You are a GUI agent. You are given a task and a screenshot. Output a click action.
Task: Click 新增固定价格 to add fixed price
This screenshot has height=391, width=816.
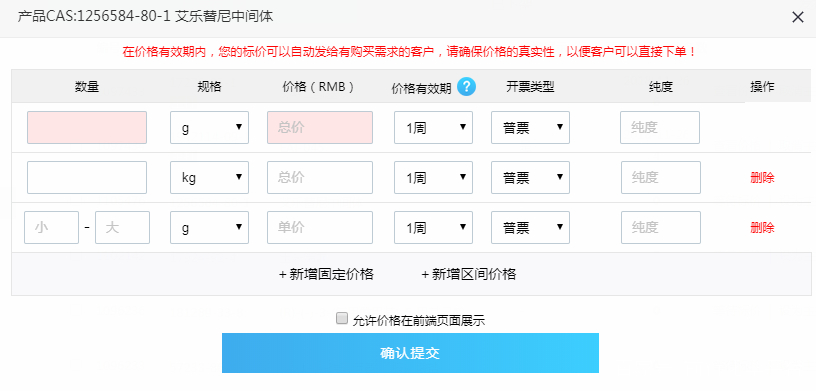click(x=326, y=274)
